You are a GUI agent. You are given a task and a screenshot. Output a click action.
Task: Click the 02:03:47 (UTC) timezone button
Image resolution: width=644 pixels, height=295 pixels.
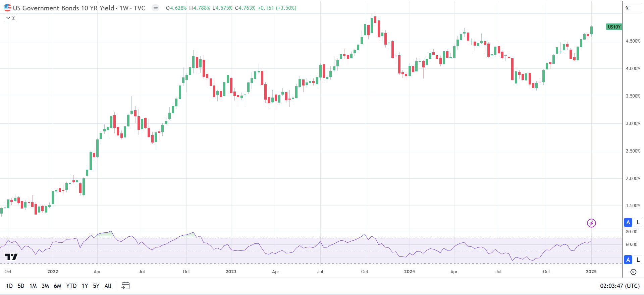coord(620,286)
